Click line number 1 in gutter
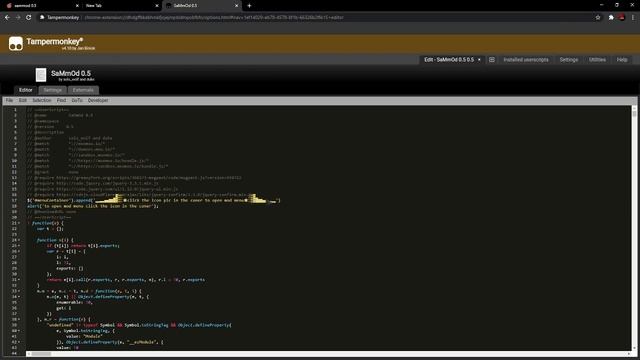The image size is (640, 360). (15, 110)
